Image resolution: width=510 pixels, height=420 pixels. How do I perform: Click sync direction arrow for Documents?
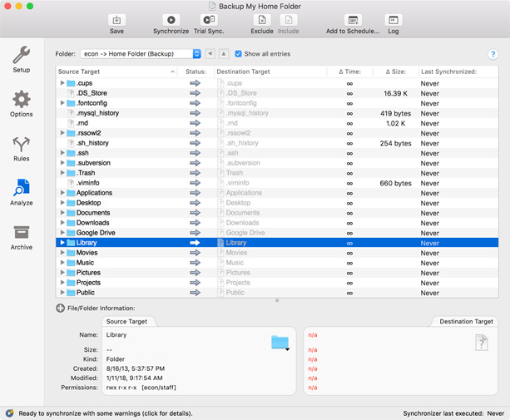click(x=195, y=213)
